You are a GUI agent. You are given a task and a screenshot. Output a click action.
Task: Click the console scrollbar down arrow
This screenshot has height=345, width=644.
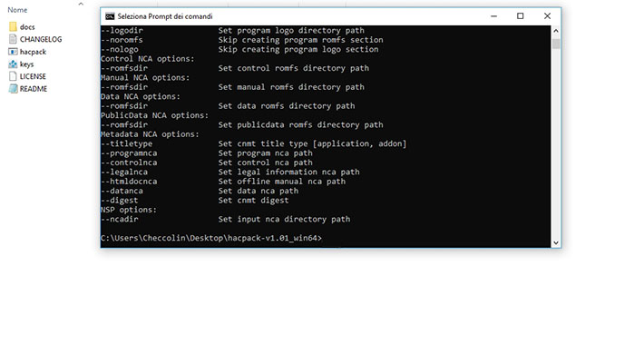click(556, 242)
